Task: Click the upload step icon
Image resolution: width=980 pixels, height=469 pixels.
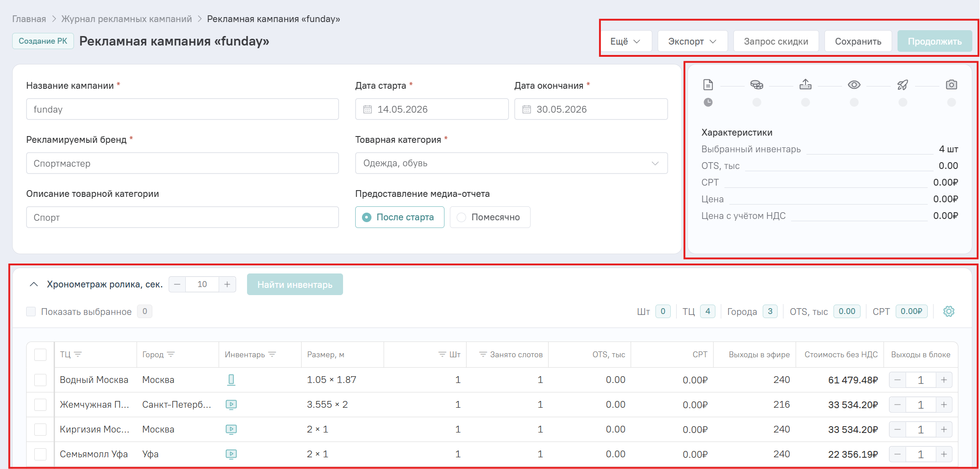Action: click(x=806, y=84)
